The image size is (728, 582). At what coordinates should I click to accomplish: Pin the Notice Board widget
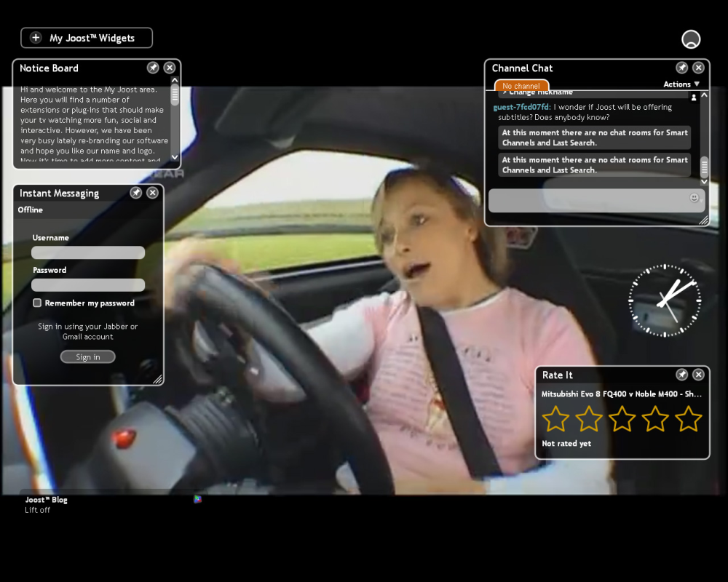point(153,68)
